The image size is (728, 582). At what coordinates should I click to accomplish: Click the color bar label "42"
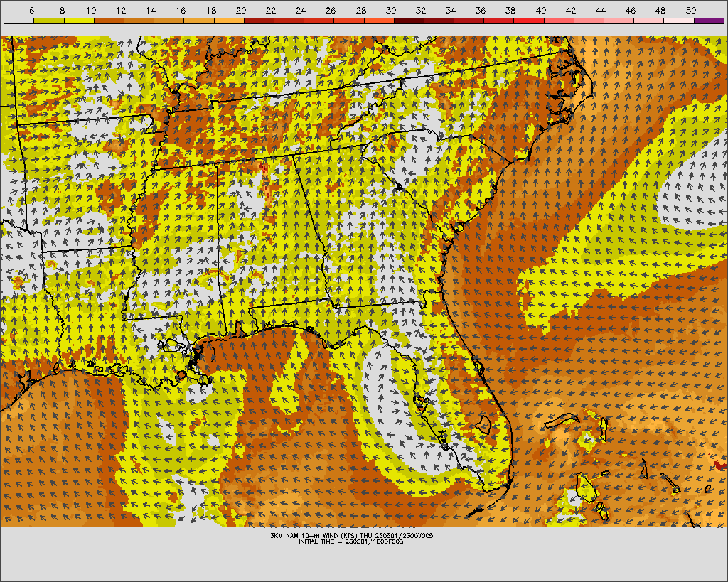pyautogui.click(x=571, y=10)
